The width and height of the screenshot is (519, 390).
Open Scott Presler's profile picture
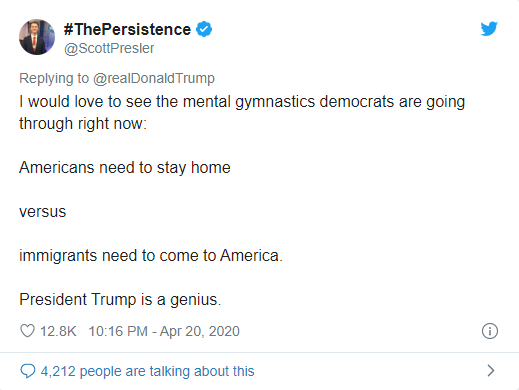(37, 37)
